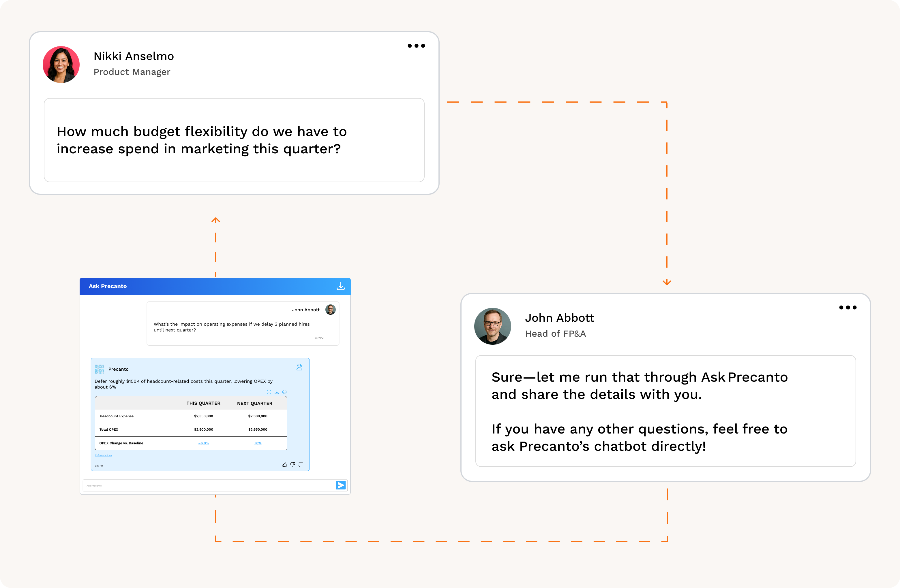The width and height of the screenshot is (900, 588).
Task: View Nikki Anselmo's profile picture
Action: (61, 65)
